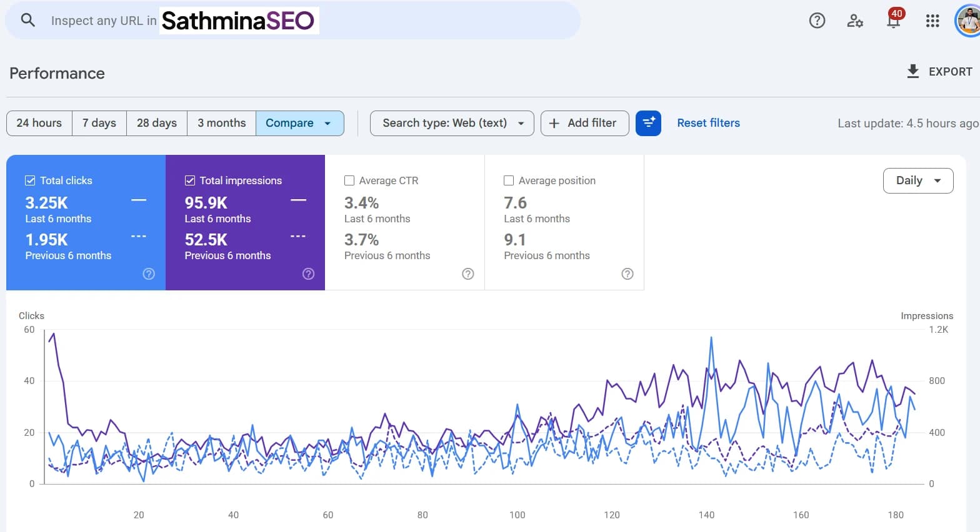Click the Last update: 4.5 hours ago text
The height and width of the screenshot is (532, 980).
pos(908,124)
